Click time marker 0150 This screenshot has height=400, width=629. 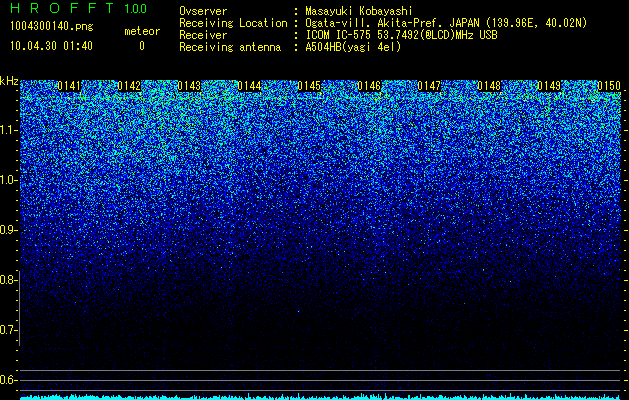coord(609,86)
